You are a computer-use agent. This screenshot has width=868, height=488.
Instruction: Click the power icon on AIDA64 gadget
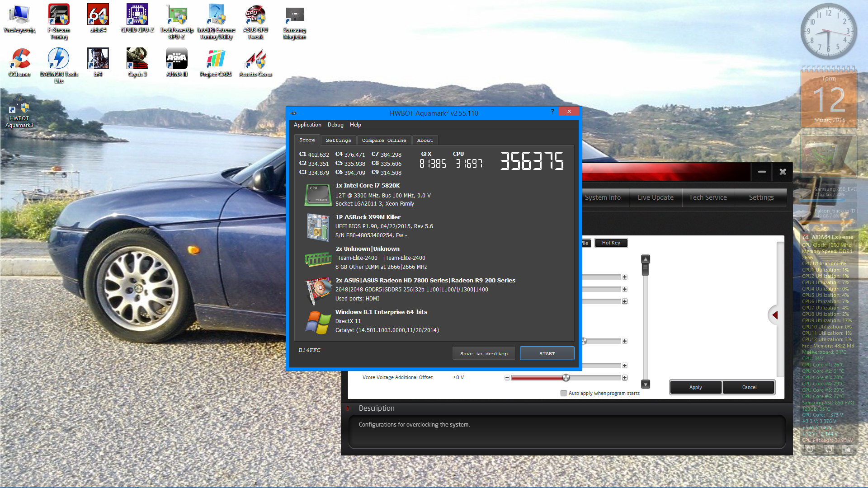[x=810, y=449]
